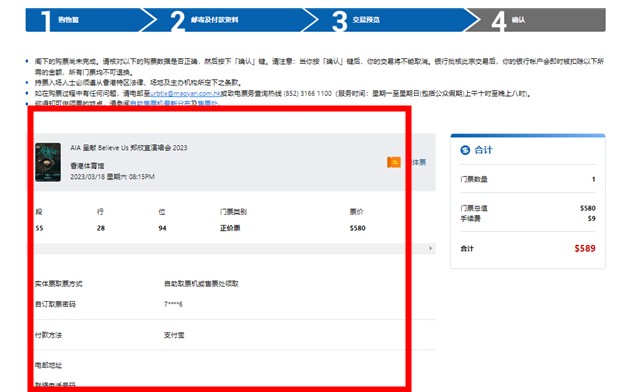
Task: Select the venue name 香港体育馆
Action: 87,166
